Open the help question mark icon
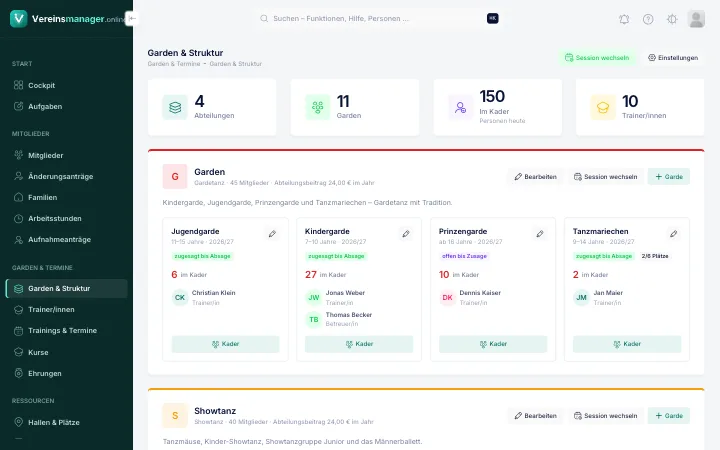720x450 pixels. [648, 19]
